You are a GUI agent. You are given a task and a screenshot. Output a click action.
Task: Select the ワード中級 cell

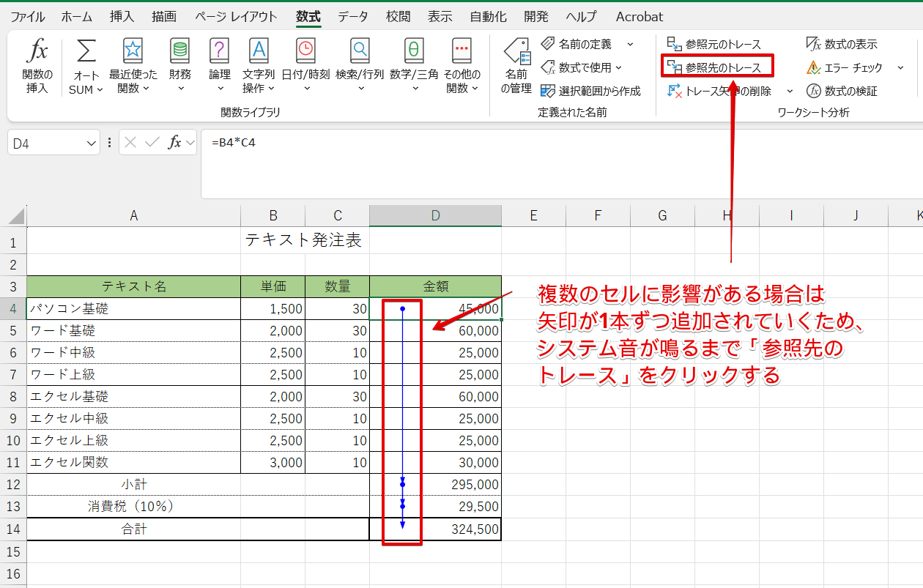point(134,353)
